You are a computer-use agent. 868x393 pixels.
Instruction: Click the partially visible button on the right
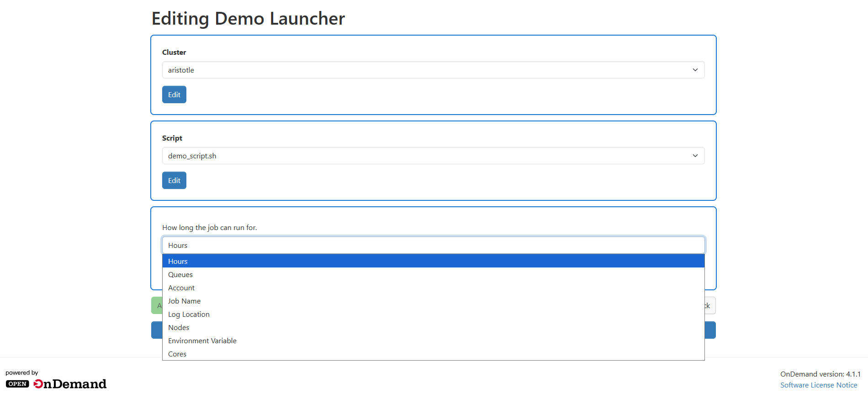(x=710, y=305)
